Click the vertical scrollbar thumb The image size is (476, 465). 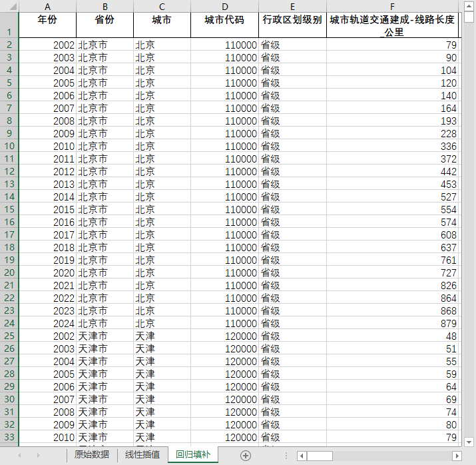pos(469,17)
